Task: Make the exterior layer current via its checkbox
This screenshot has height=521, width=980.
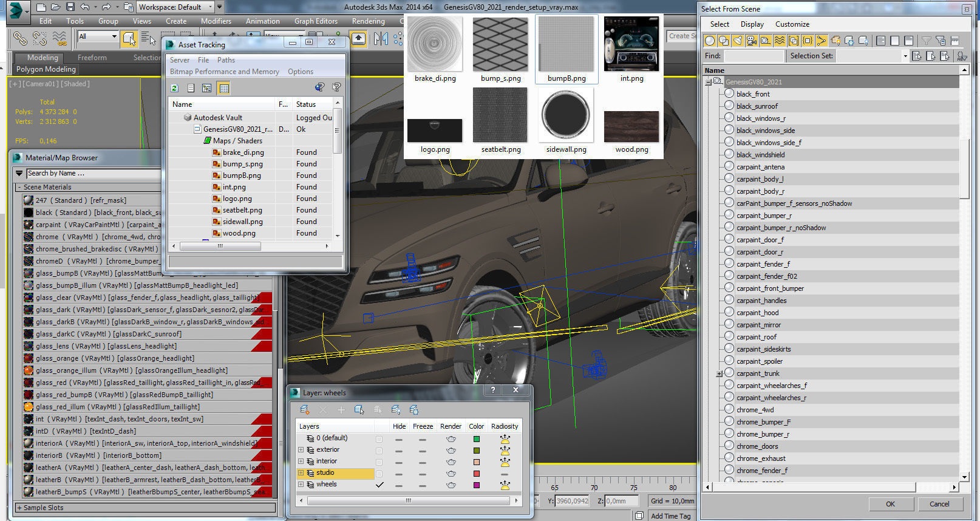Action: [x=379, y=451]
